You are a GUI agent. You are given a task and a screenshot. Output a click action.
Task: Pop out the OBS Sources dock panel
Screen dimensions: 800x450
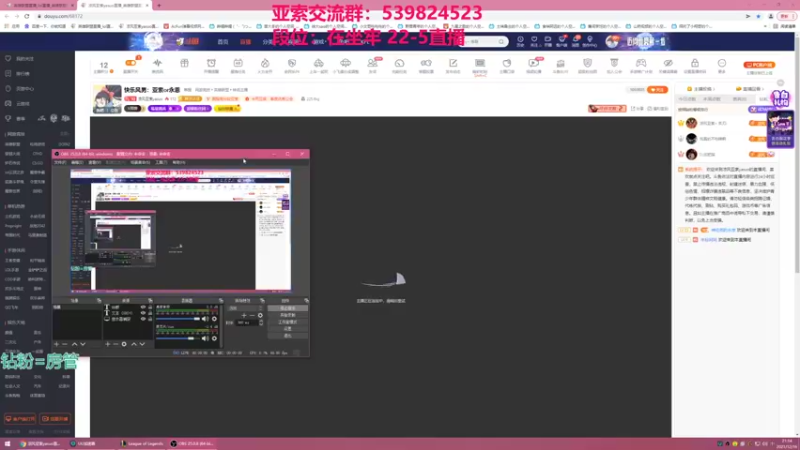pos(150,301)
